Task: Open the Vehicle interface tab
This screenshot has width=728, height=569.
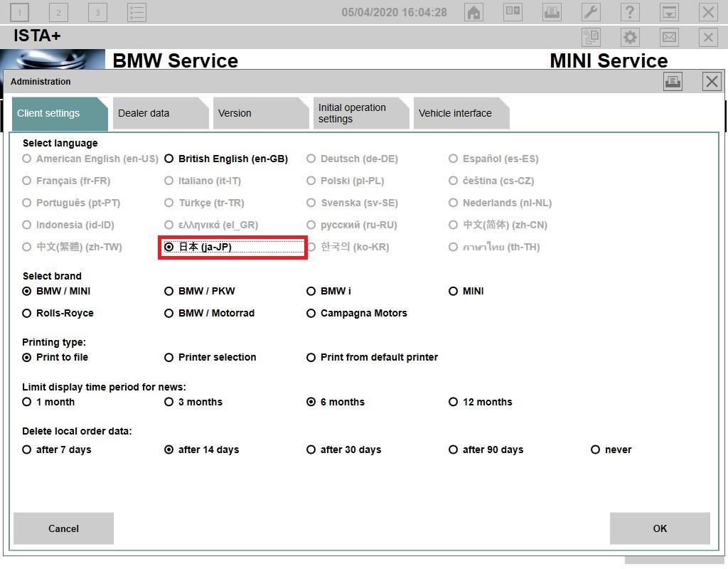Action: tap(461, 113)
